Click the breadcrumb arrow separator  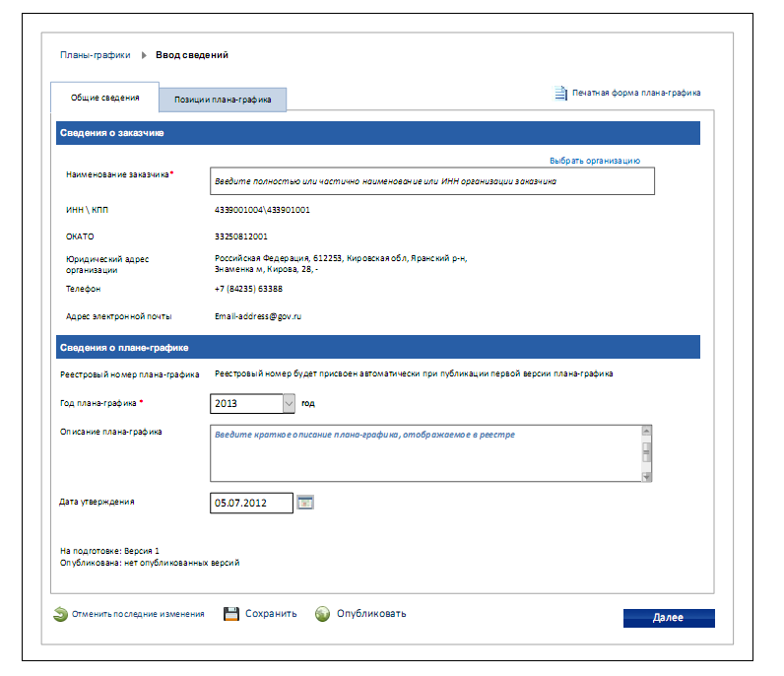(144, 55)
